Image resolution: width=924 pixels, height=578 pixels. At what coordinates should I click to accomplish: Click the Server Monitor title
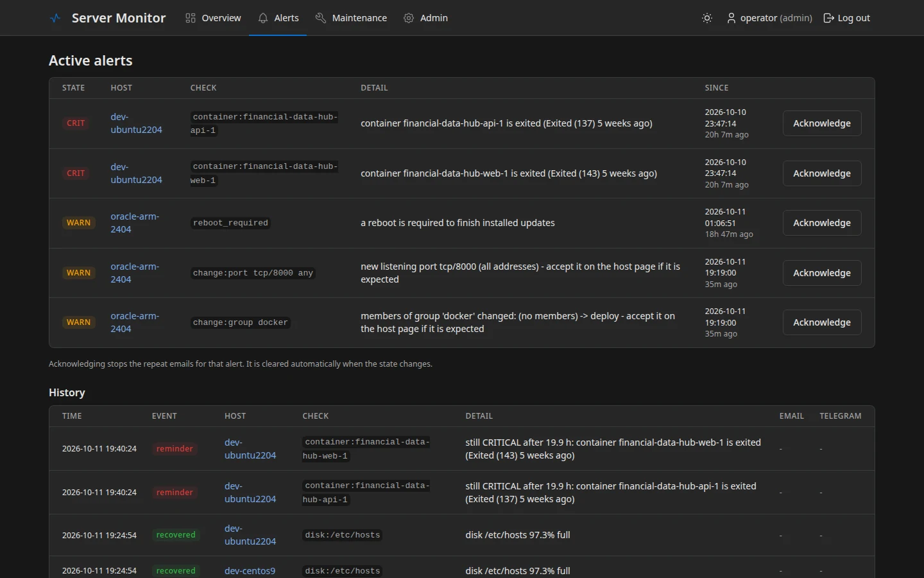point(119,18)
